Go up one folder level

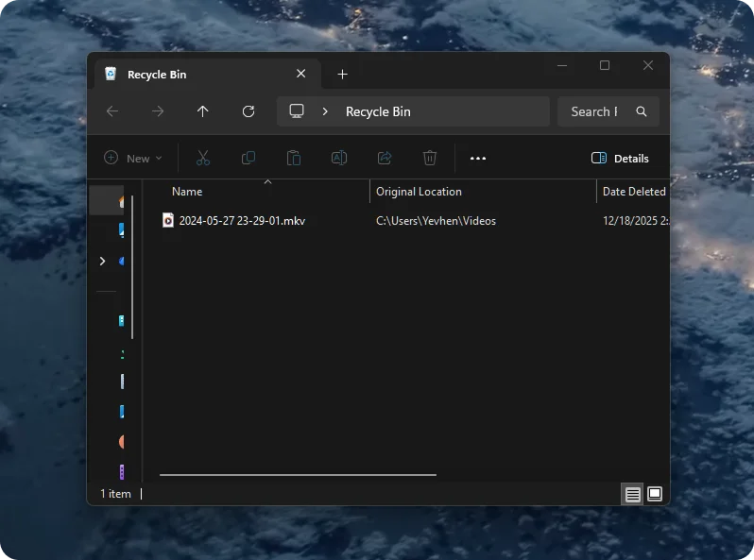pos(203,111)
